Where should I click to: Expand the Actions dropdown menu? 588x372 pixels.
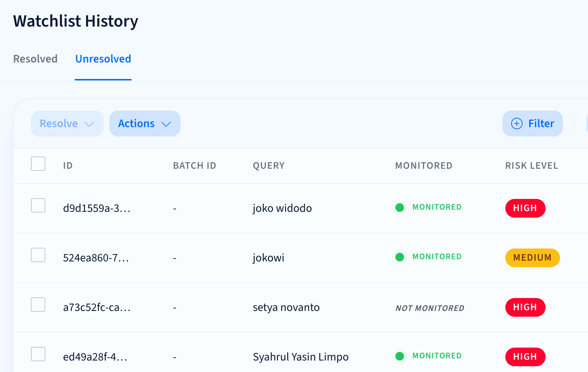(x=145, y=124)
